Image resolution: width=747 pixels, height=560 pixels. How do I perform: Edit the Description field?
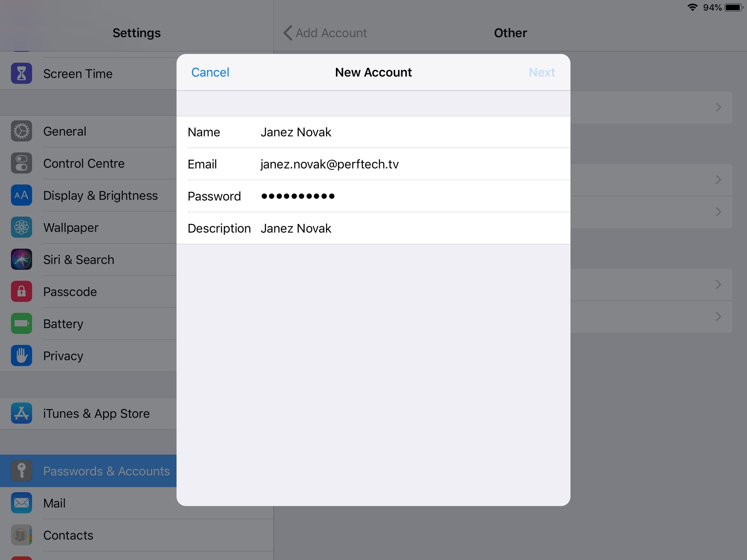(373, 228)
